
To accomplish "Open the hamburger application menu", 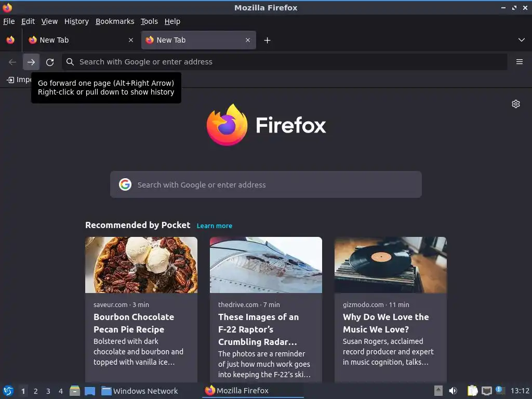I will (519, 62).
